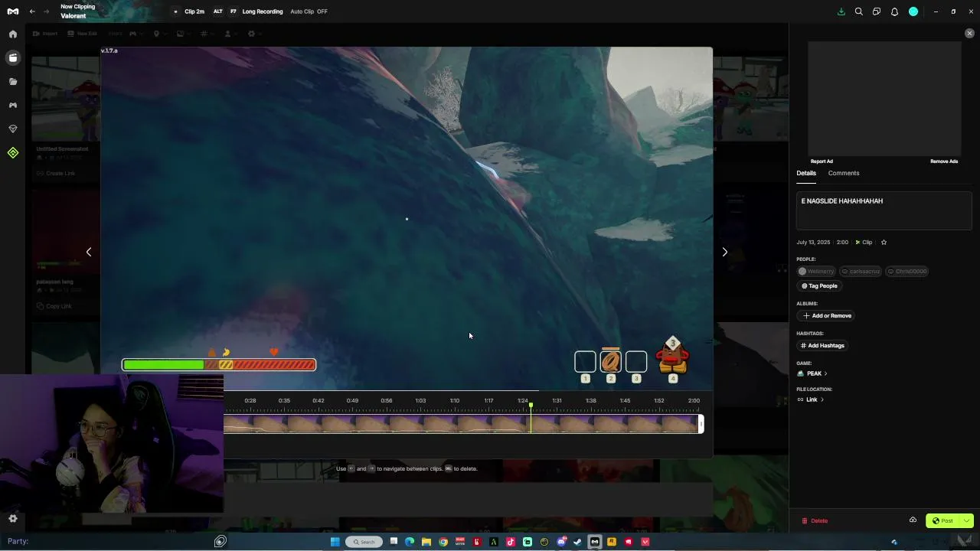Click the clip end trim handle
This screenshot has width=980, height=551.
(x=701, y=424)
